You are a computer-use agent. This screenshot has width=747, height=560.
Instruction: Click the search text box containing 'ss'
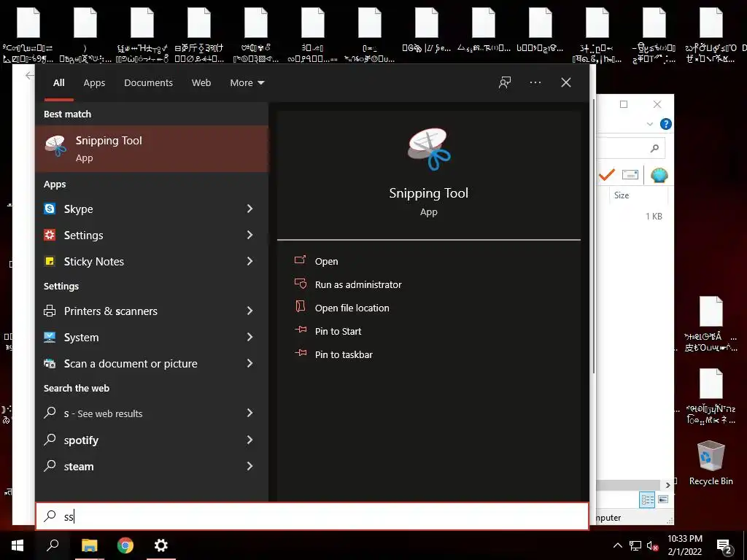312,516
